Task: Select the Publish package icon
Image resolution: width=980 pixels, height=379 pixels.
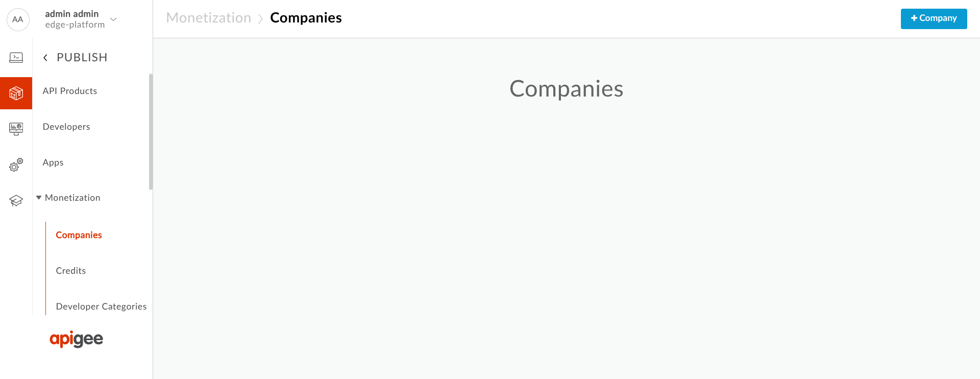Action: [x=16, y=93]
